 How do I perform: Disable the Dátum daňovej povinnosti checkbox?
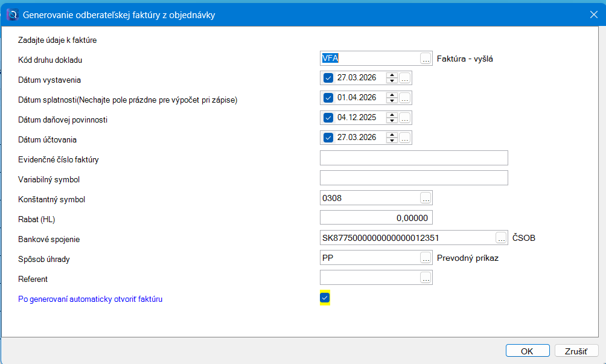pyautogui.click(x=328, y=118)
